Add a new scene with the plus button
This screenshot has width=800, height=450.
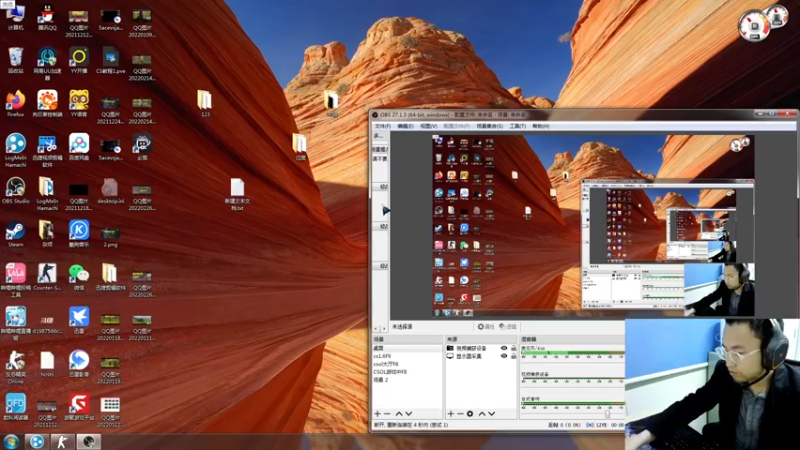point(378,414)
